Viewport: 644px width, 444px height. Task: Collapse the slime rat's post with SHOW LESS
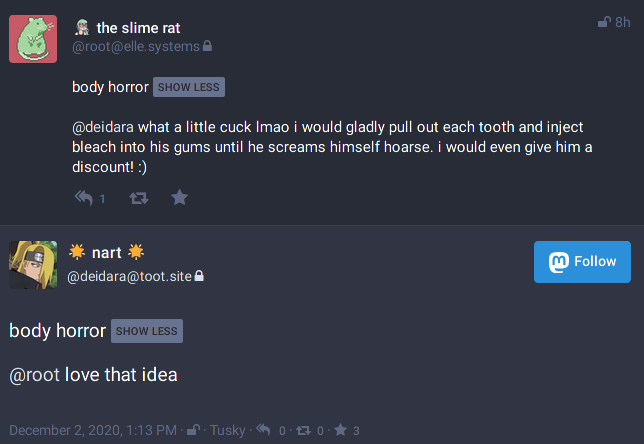189,87
